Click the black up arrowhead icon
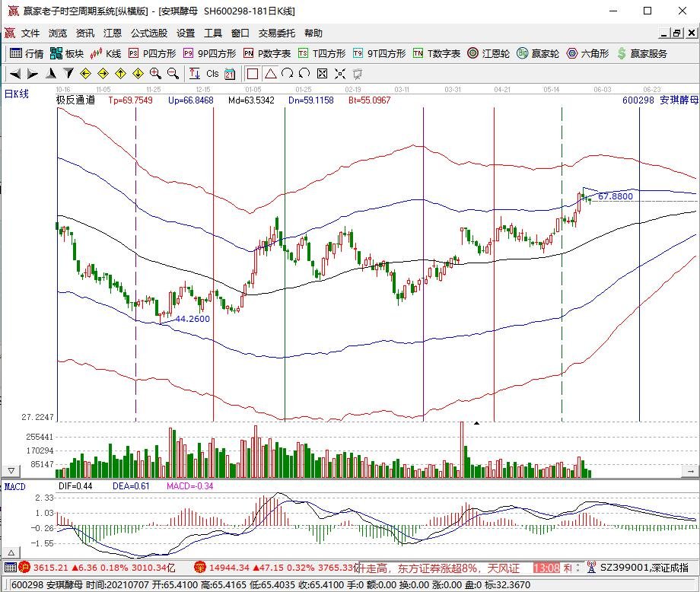Screen dimensions: 700x592 [51, 73]
